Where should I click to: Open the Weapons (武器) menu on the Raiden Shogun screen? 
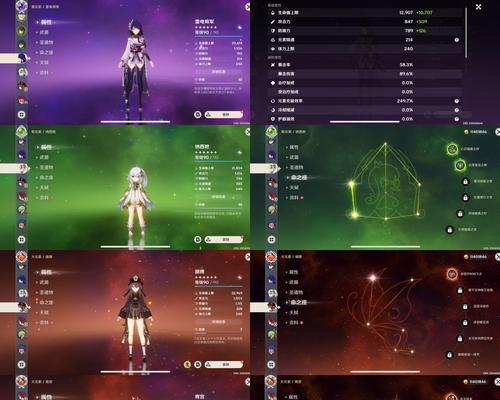click(x=44, y=32)
